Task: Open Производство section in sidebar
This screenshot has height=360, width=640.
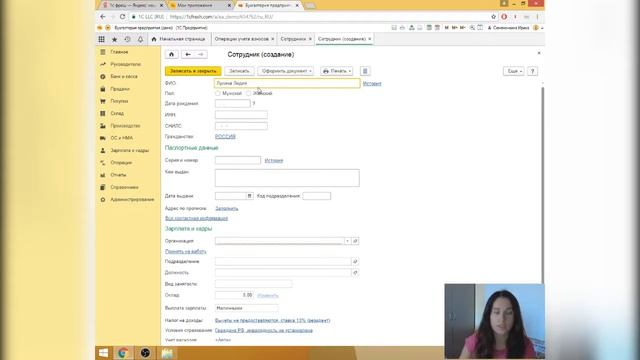Action: 125,126
